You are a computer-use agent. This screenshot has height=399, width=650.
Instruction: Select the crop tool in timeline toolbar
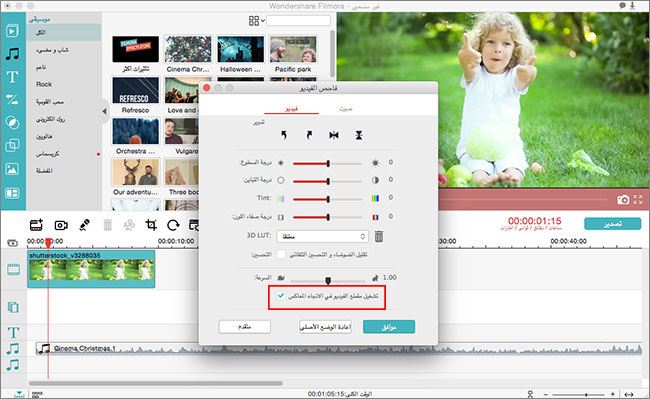tap(151, 225)
